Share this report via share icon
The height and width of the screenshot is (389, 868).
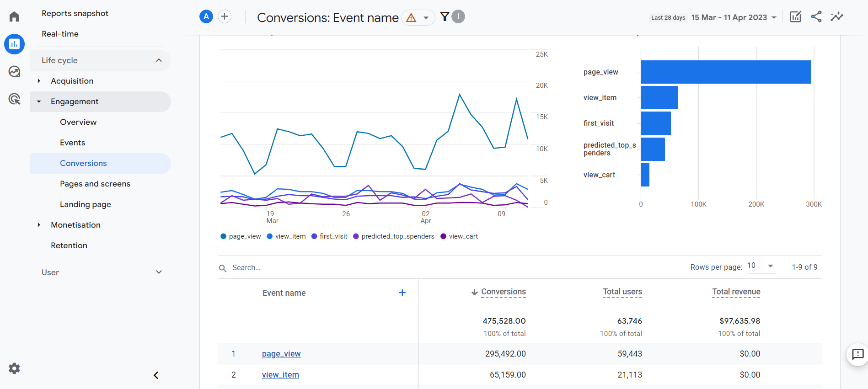(816, 17)
